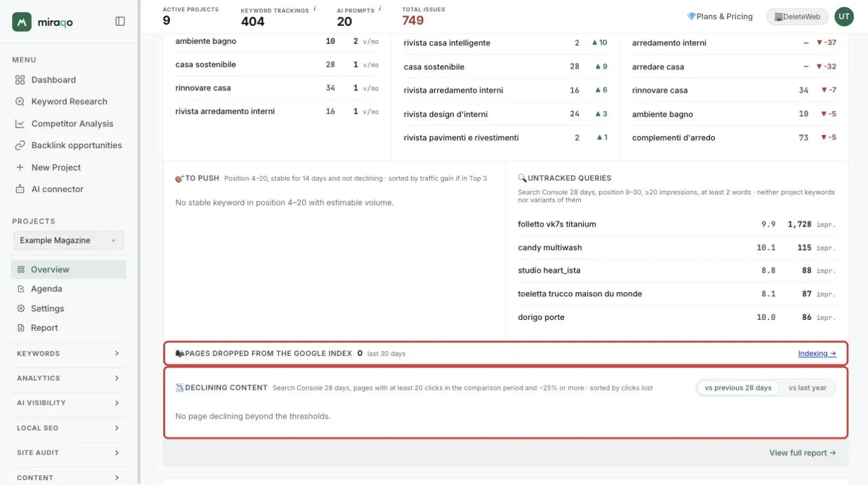Click the AI connector robot icon

click(x=20, y=189)
